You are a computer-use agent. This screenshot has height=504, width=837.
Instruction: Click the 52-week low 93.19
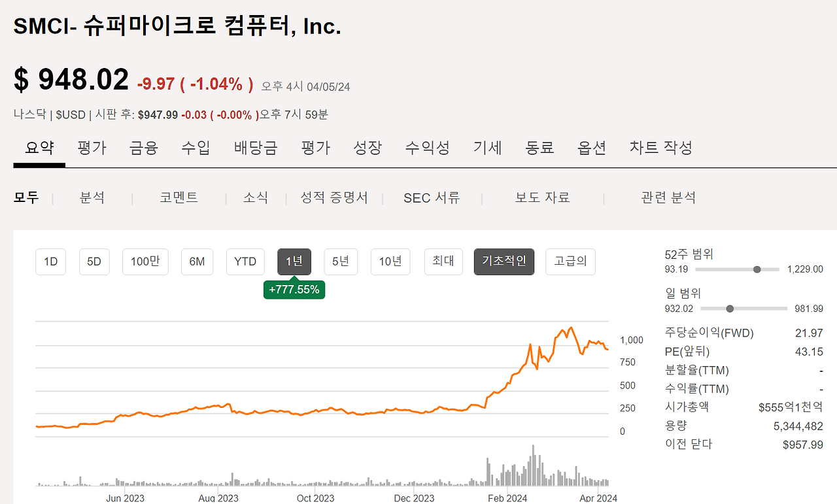point(677,269)
